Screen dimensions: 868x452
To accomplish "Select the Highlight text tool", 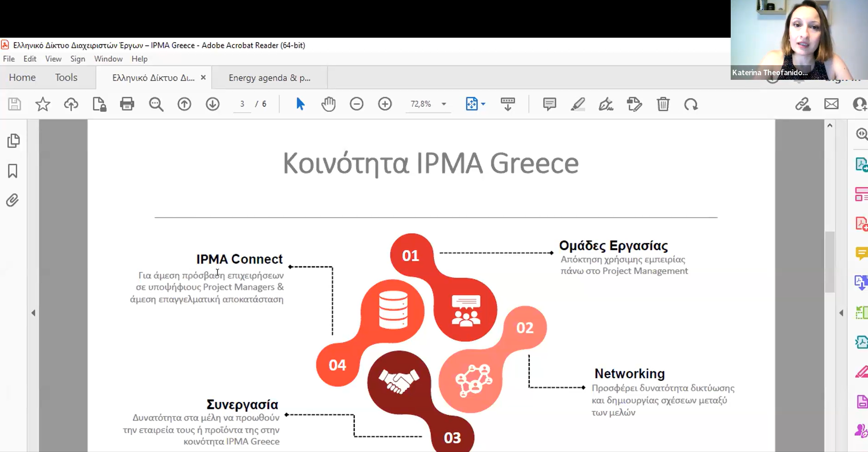I will [578, 104].
